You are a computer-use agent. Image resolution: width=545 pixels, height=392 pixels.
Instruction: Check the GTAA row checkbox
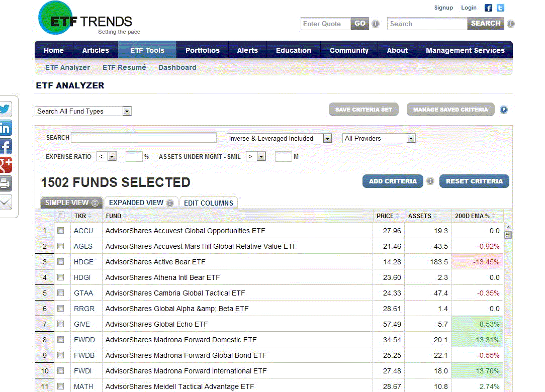point(61,293)
